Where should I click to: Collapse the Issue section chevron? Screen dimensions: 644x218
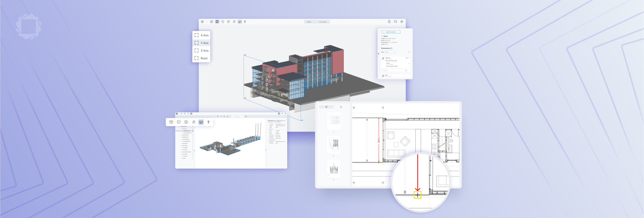tap(382, 36)
